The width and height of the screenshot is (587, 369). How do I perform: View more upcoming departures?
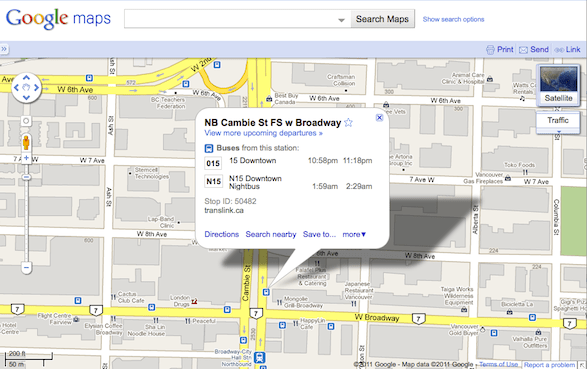pos(263,133)
